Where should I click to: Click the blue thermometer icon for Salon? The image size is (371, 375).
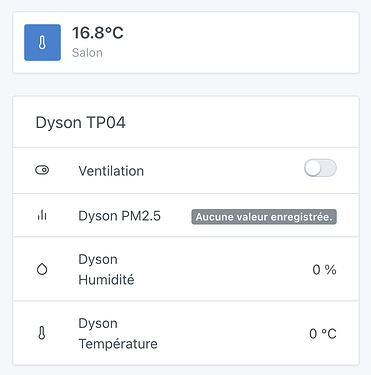(42, 42)
